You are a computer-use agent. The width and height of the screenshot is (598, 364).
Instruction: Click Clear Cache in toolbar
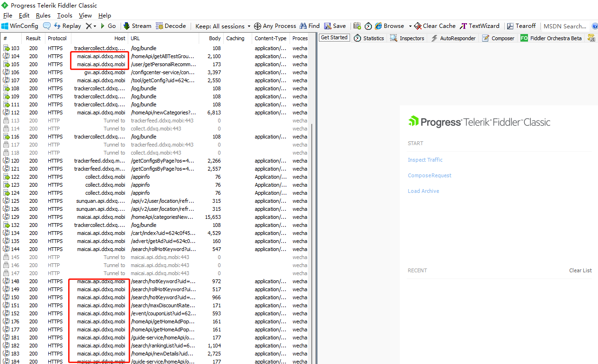[x=435, y=26]
